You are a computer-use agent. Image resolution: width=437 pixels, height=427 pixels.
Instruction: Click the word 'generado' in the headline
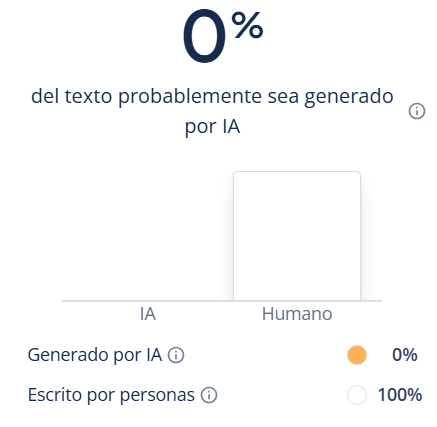pyautogui.click(x=349, y=97)
